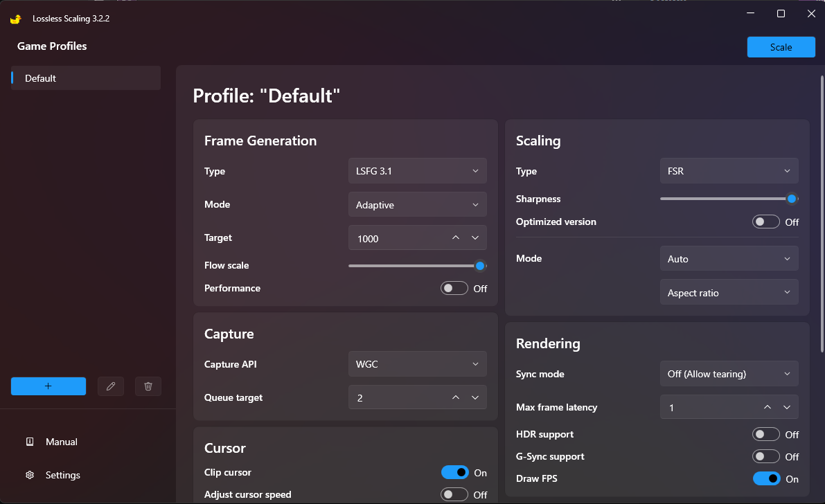Increase Queue target with up arrow
Screen dimensions: 825x504
point(456,397)
